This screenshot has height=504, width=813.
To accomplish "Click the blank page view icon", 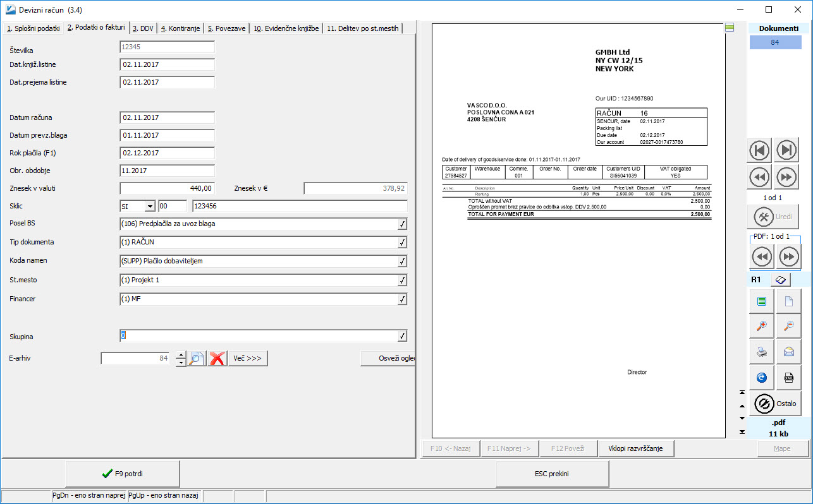I will 788,302.
